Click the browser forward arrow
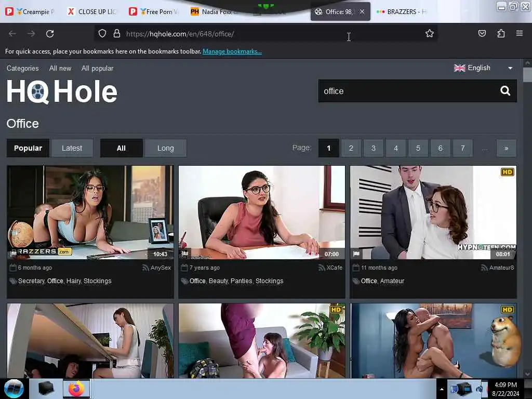Viewport: 532px width, 399px height. pyautogui.click(x=31, y=34)
